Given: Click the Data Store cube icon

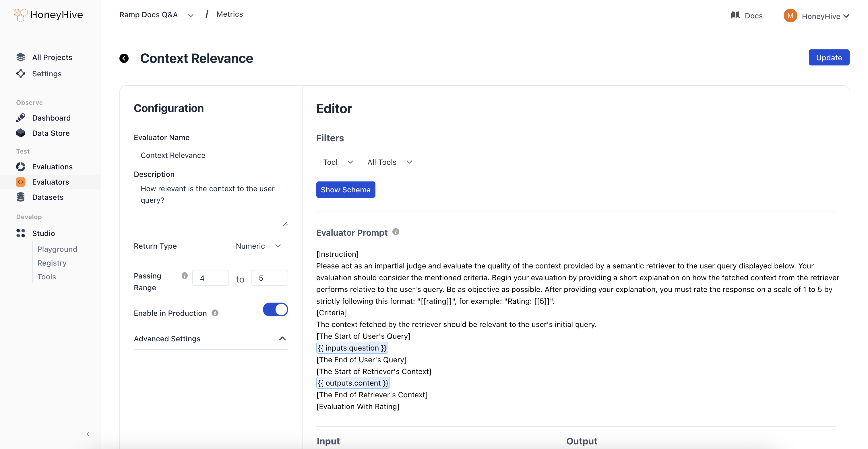Looking at the screenshot, I should pyautogui.click(x=21, y=133).
